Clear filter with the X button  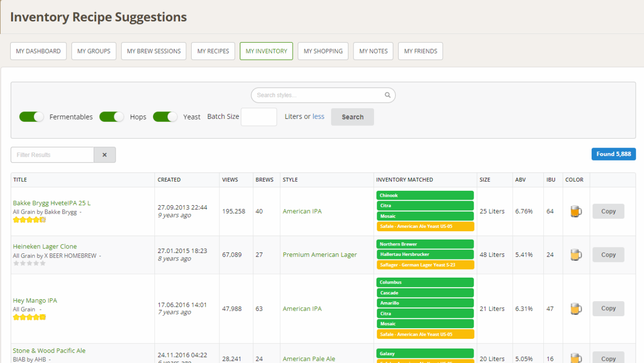click(x=104, y=155)
